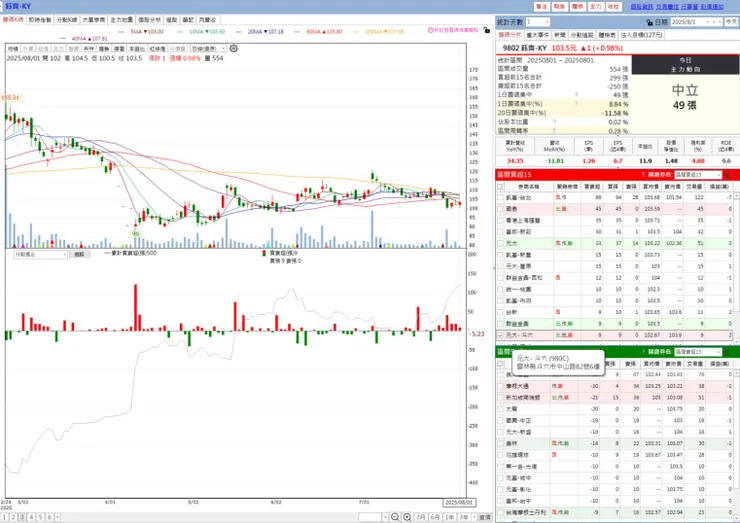Click the pink circle tip icon above chart
Viewport: 740px width, 523px height.
[x=430, y=30]
